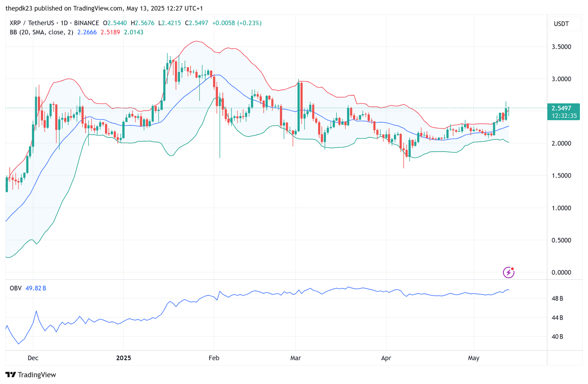Click the 1D interval label
The image size is (588, 384).
pos(64,23)
